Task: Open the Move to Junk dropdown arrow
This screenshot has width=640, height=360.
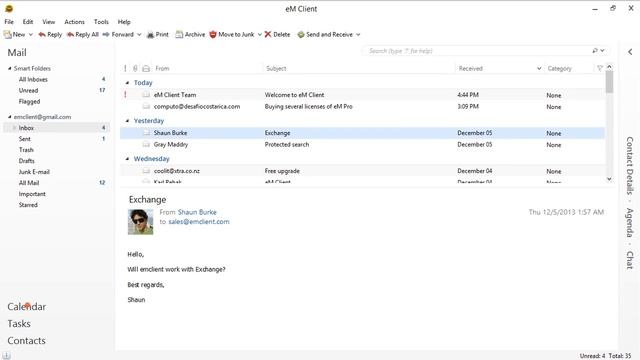Action: (x=260, y=35)
